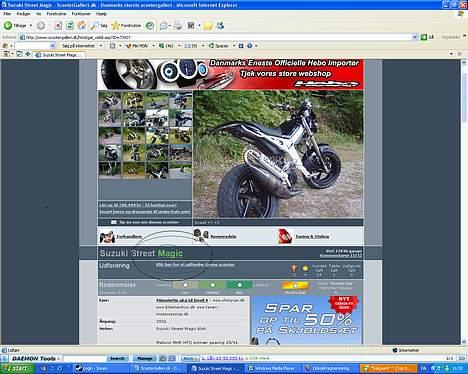Switch to Scootergalleri.dk taskbar window
This screenshot has width=468, height=374.
pyautogui.click(x=159, y=368)
